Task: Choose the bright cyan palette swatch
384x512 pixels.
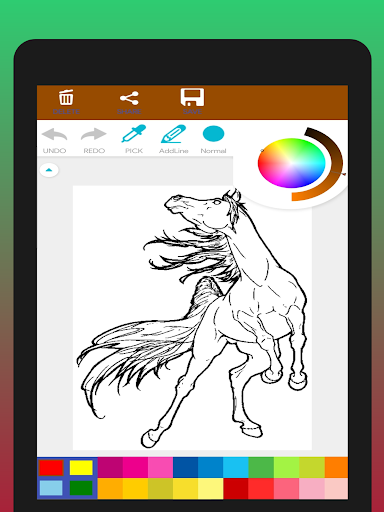Action: point(236,467)
